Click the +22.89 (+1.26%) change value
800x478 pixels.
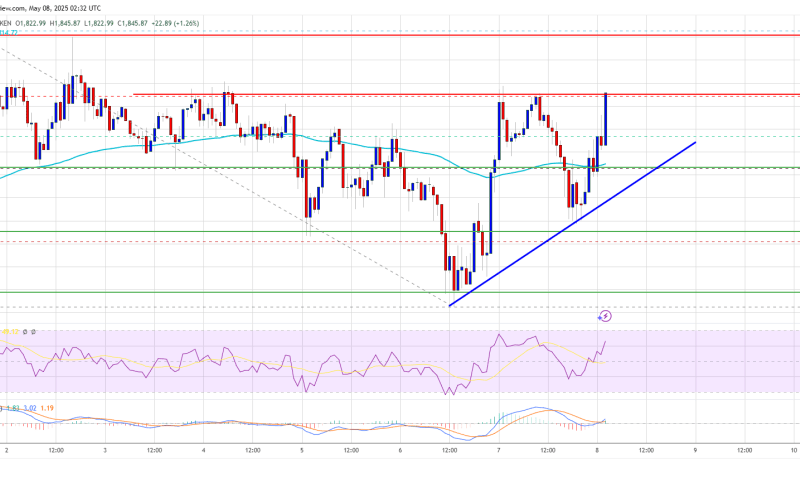point(176,23)
